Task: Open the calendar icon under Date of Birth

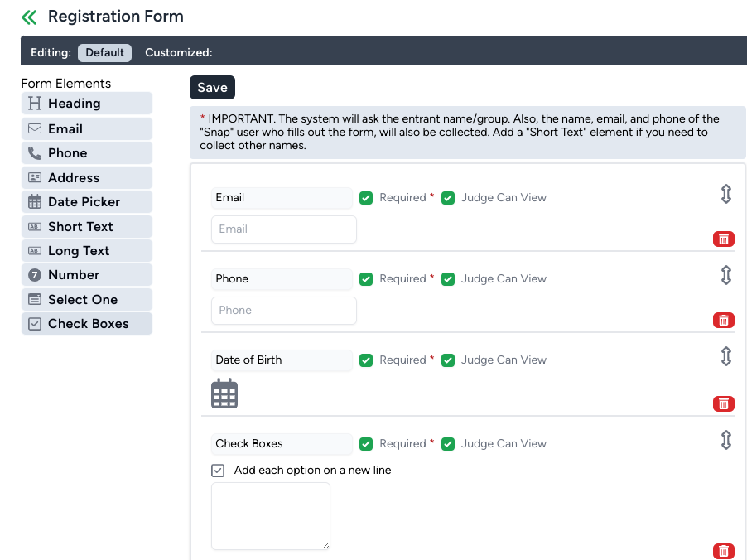Action: pos(224,393)
